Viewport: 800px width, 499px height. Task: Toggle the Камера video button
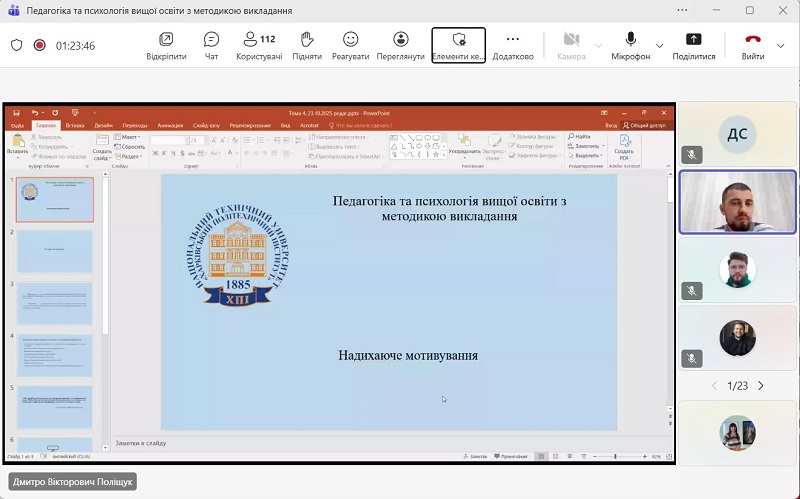click(571, 45)
